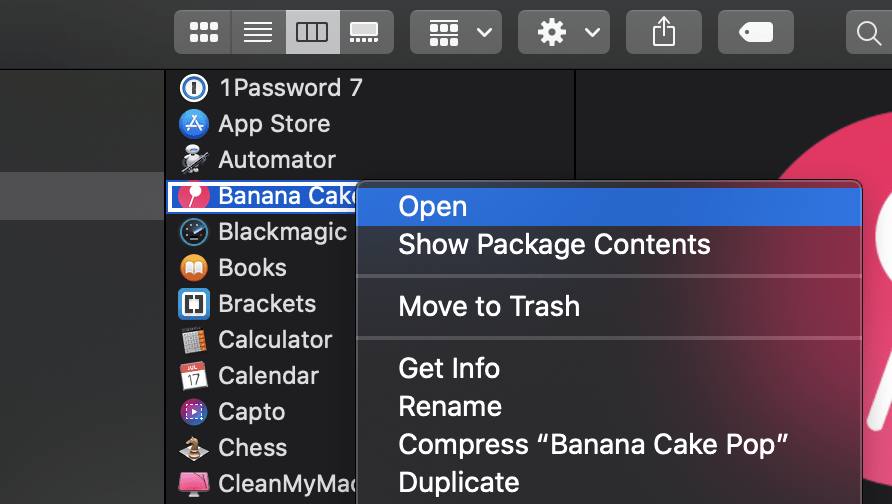Switch Finder to gallery view

(366, 32)
